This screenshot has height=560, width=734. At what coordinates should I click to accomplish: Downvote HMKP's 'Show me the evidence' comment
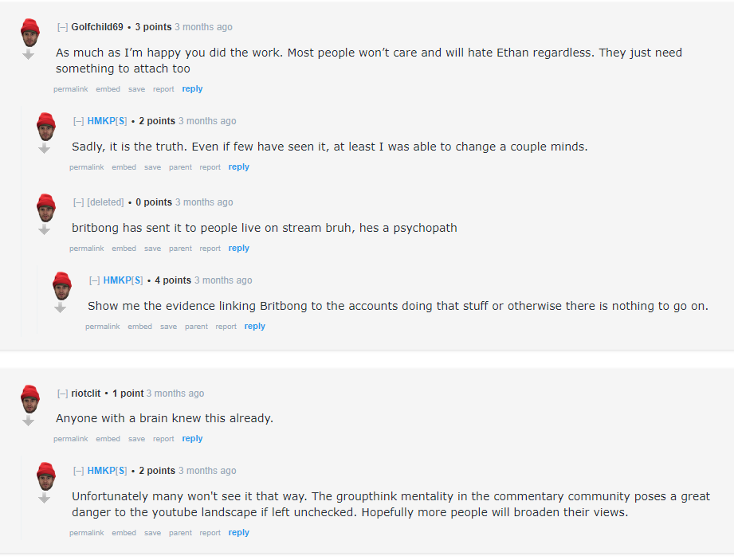click(61, 307)
